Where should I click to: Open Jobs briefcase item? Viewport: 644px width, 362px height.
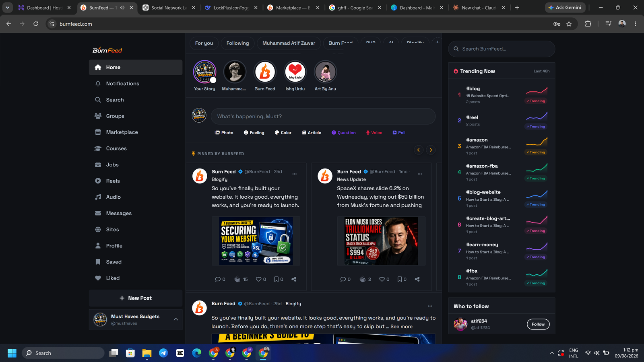pos(135,165)
